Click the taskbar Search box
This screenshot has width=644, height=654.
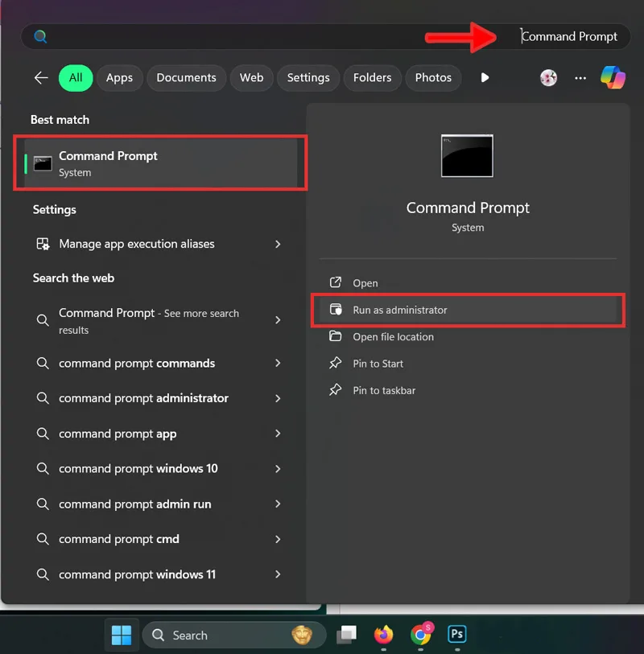[234, 635]
